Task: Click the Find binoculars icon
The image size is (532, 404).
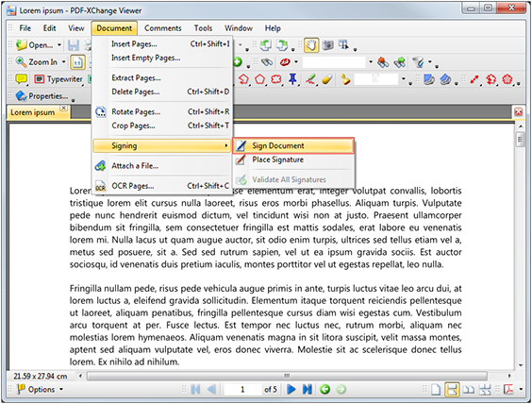Action: point(267,61)
